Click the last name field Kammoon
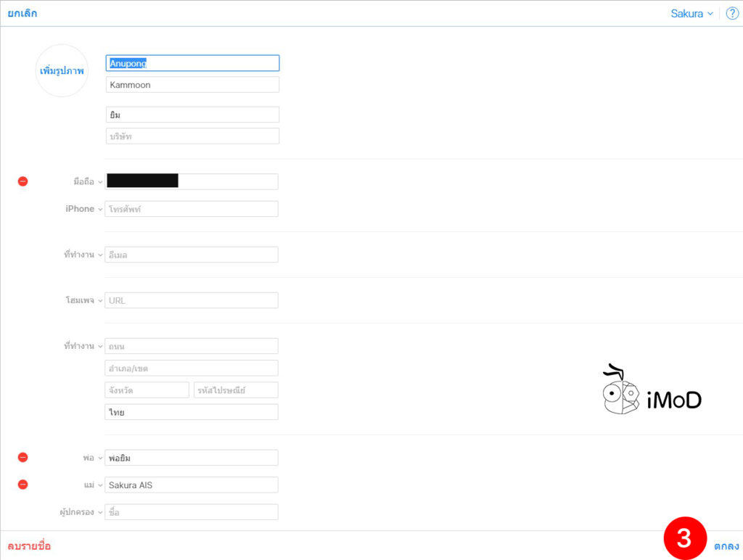The image size is (743, 560). (192, 85)
